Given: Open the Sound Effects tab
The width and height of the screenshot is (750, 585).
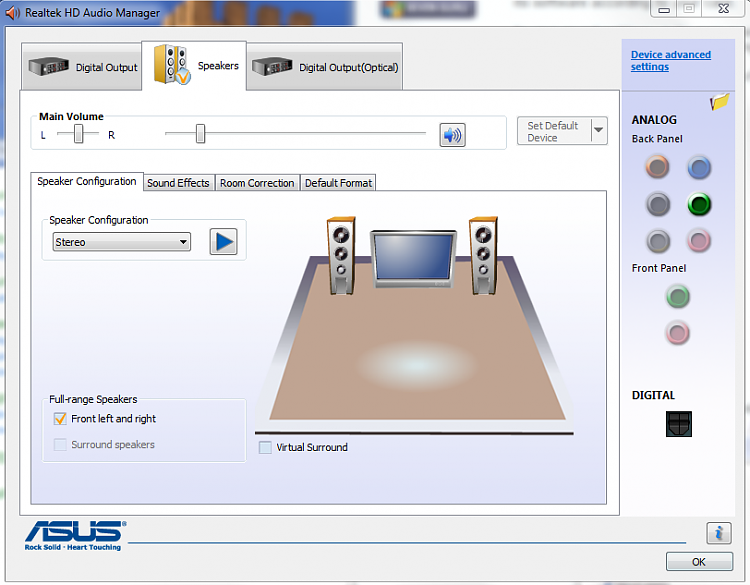Looking at the screenshot, I should pyautogui.click(x=178, y=183).
